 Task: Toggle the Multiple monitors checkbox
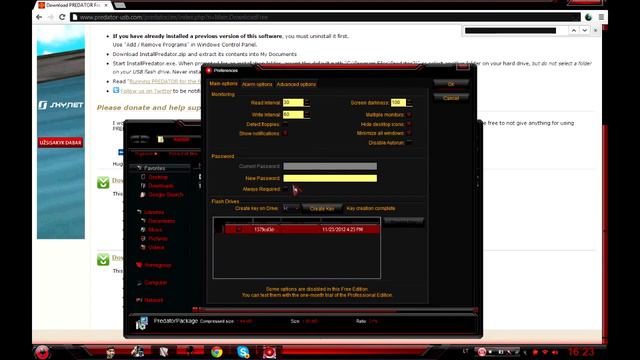point(409,115)
